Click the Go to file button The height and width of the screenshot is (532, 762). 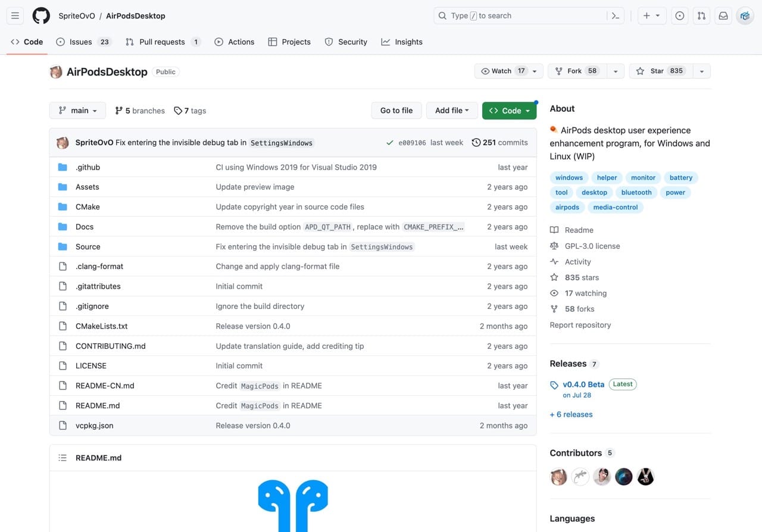pyautogui.click(x=396, y=111)
